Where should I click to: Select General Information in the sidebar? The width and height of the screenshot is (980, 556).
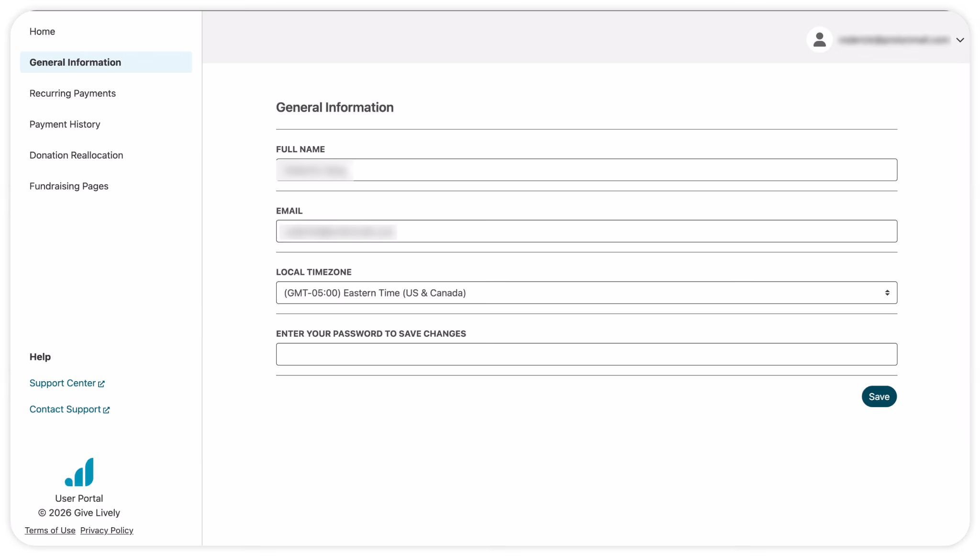point(106,62)
